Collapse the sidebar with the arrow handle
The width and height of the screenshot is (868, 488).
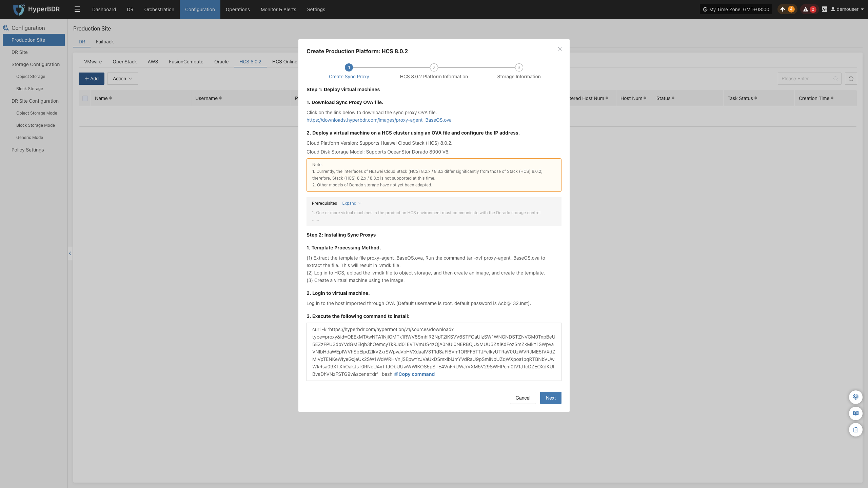click(x=70, y=253)
